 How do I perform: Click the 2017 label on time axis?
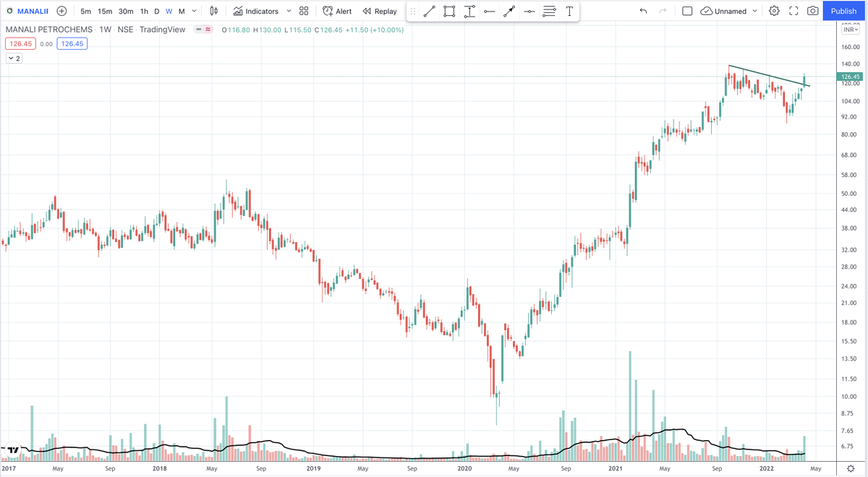(9, 468)
